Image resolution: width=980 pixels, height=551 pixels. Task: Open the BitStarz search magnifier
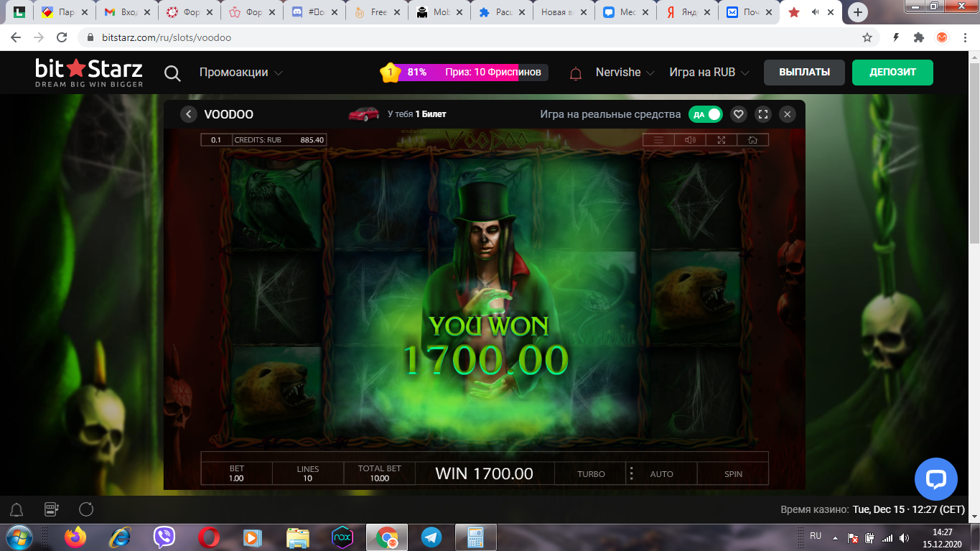(x=172, y=73)
